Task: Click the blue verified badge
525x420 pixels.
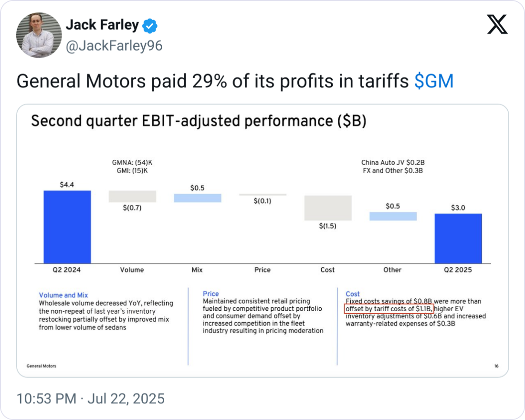Action: pos(150,26)
